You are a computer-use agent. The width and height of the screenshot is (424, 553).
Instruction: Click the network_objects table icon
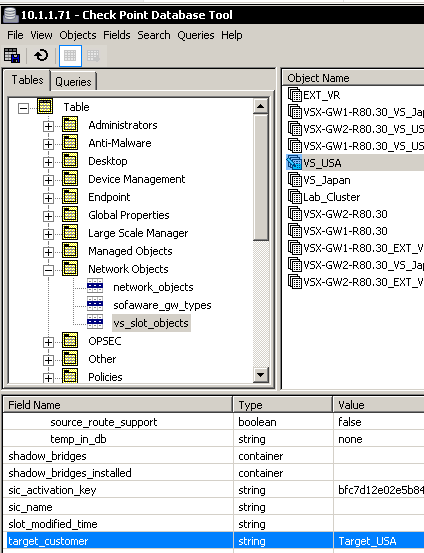95,286
